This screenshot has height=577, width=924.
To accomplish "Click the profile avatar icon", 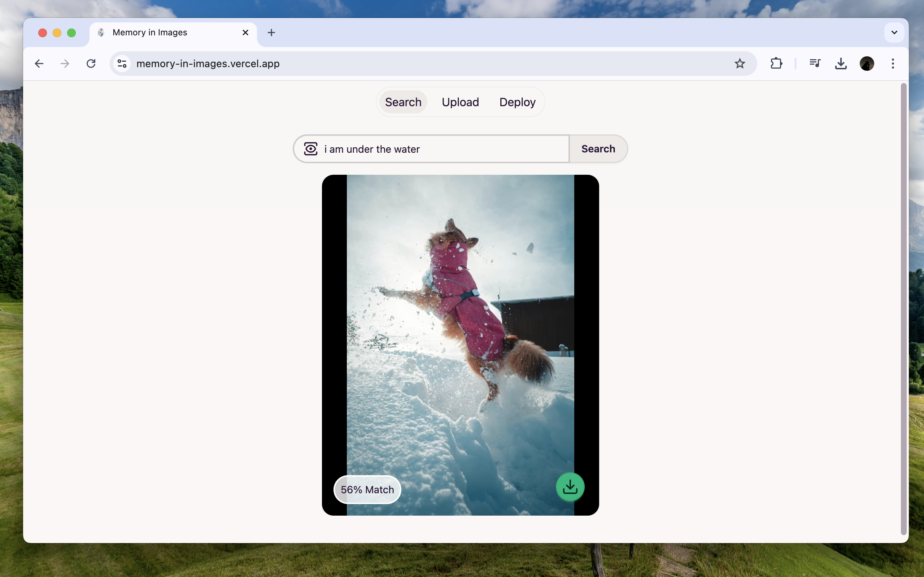I will point(866,63).
